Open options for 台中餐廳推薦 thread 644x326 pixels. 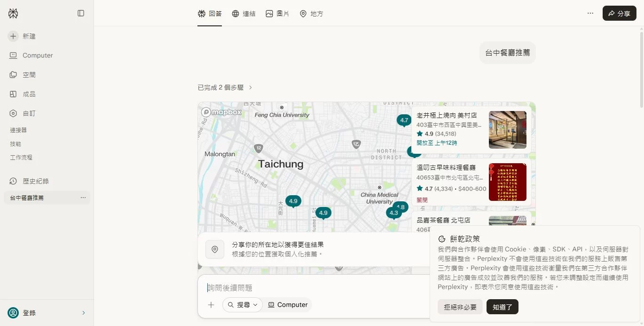coord(83,198)
